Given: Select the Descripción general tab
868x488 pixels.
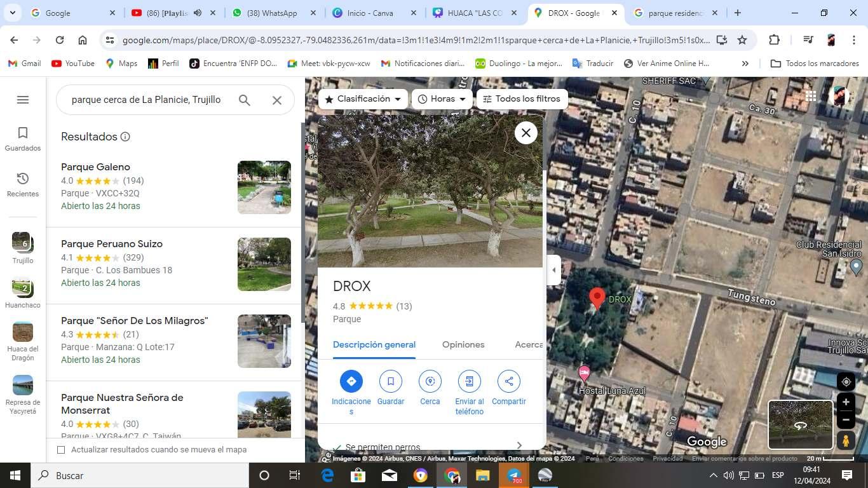Looking at the screenshot, I should (374, 344).
